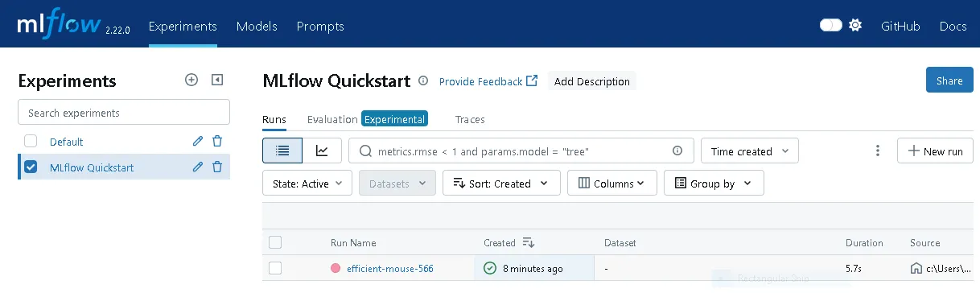Rename MLflow Quickstart using its pencil icon

pyautogui.click(x=198, y=167)
